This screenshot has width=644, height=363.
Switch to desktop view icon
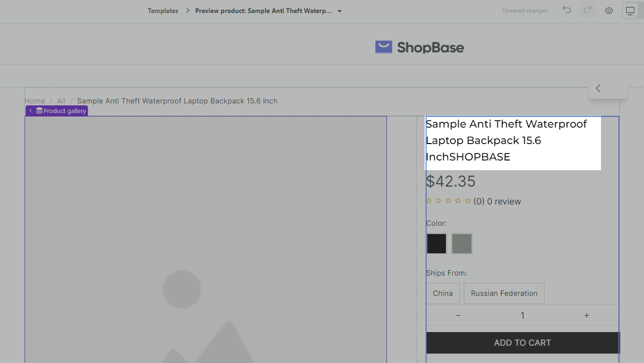click(630, 11)
